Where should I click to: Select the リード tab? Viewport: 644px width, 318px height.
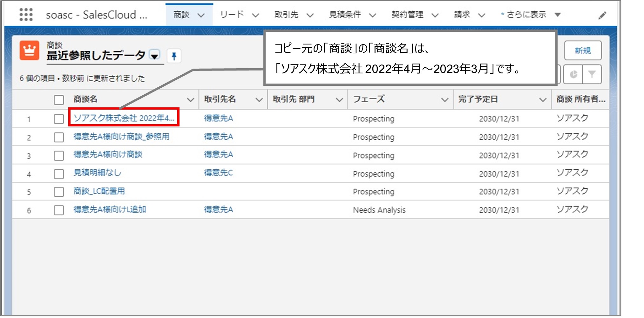coord(232,15)
